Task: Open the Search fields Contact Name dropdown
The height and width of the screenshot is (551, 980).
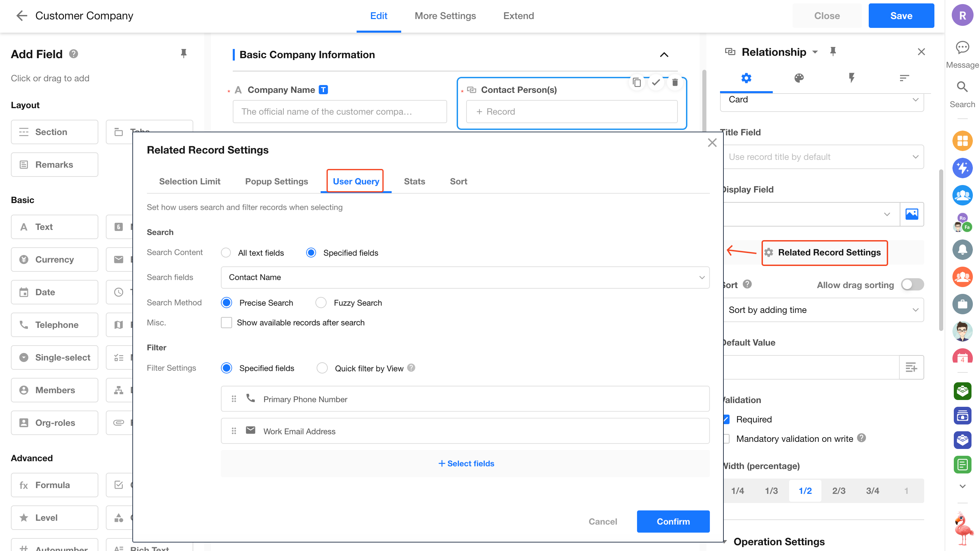Action: [x=465, y=277]
